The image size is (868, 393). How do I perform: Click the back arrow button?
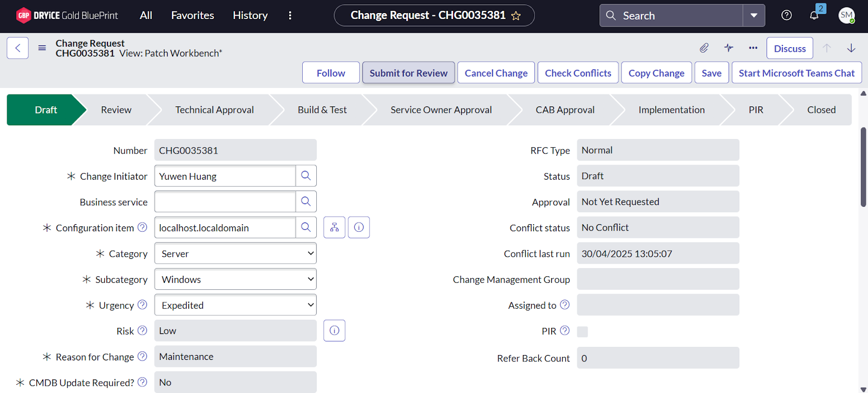(17, 48)
